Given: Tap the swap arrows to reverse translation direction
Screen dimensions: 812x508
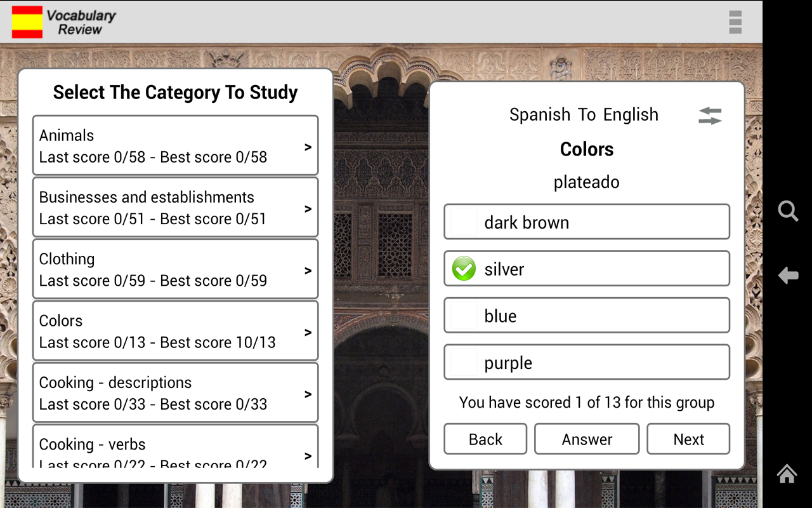Looking at the screenshot, I should click(x=709, y=116).
